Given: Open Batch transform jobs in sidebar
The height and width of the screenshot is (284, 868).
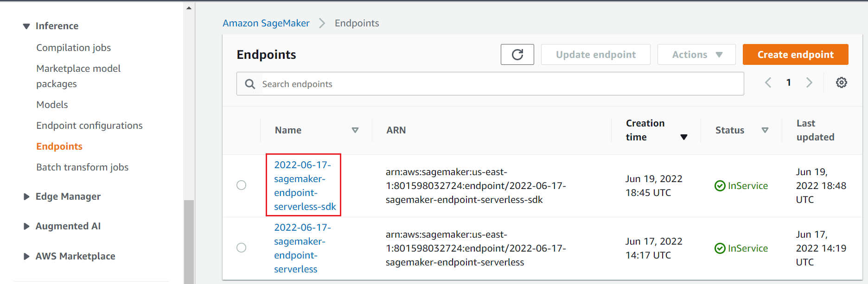Looking at the screenshot, I should [x=83, y=167].
